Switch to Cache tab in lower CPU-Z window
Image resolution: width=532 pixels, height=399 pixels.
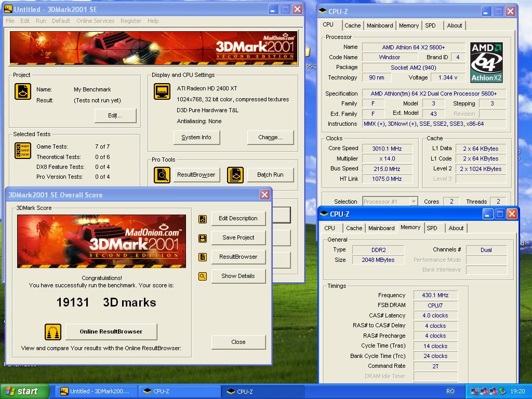pos(354,229)
